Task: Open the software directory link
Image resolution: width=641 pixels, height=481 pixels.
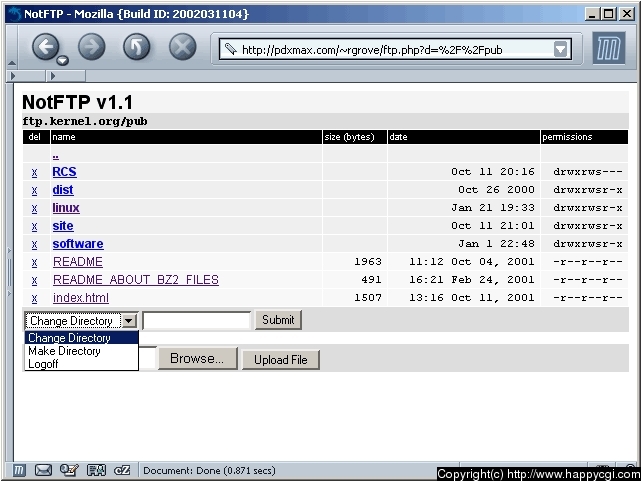Action: point(78,244)
